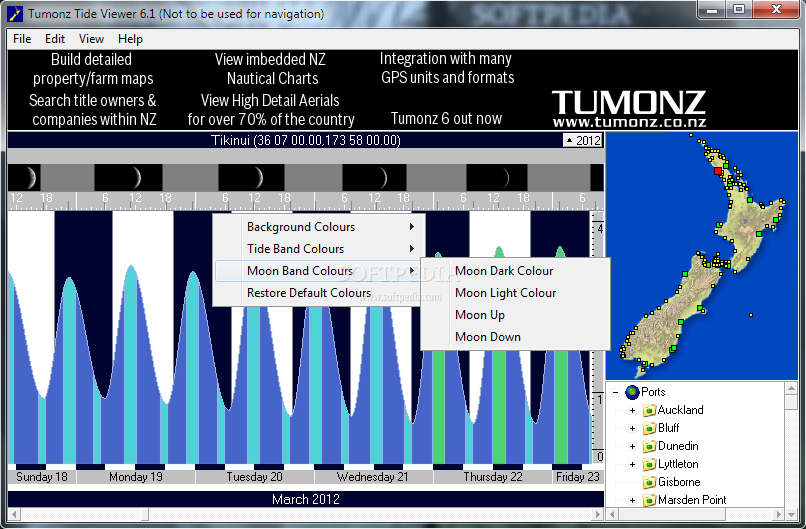
Task: Select Moon Band Colours entry
Action: (319, 271)
